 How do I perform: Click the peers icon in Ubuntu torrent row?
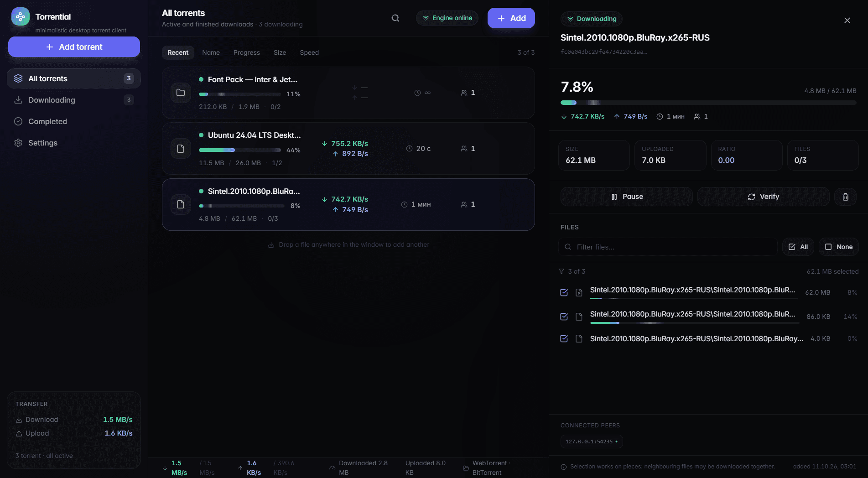[464, 149]
